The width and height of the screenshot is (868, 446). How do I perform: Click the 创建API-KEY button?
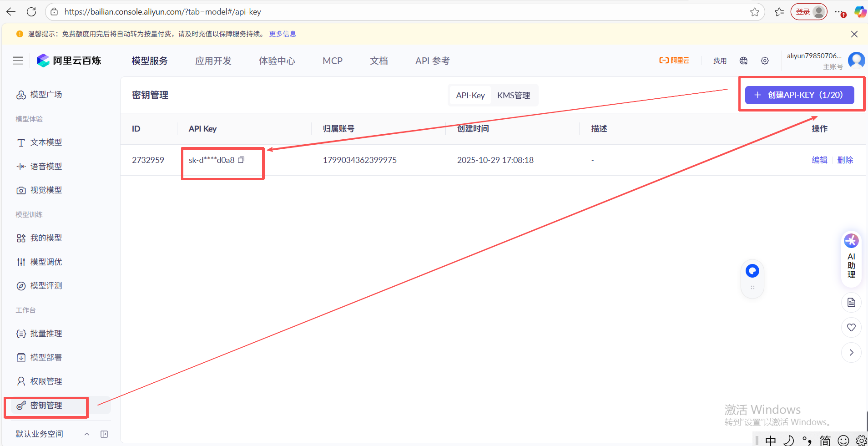[x=799, y=95]
